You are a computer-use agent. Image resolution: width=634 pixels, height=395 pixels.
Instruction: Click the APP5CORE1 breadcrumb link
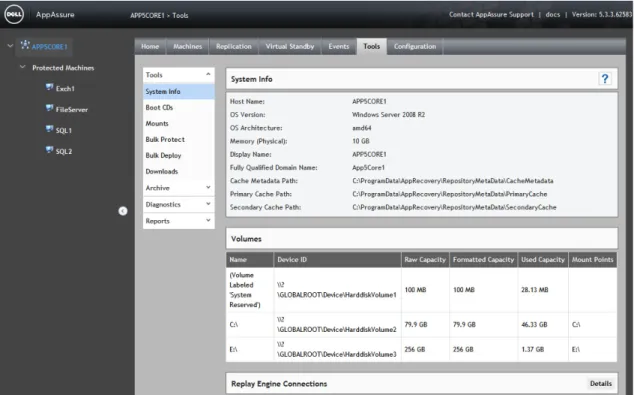tap(147, 15)
